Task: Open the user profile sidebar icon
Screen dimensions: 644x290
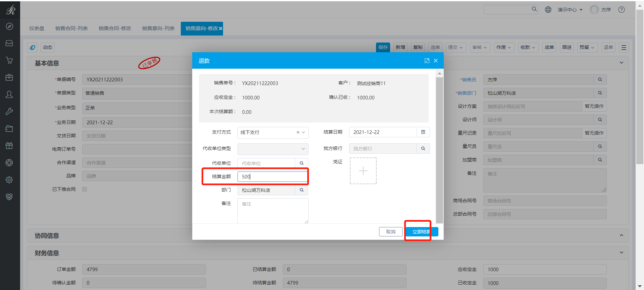Action: tap(9, 94)
